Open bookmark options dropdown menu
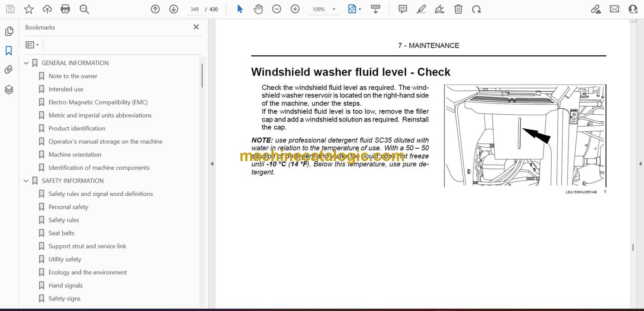644x311 pixels. (x=32, y=45)
